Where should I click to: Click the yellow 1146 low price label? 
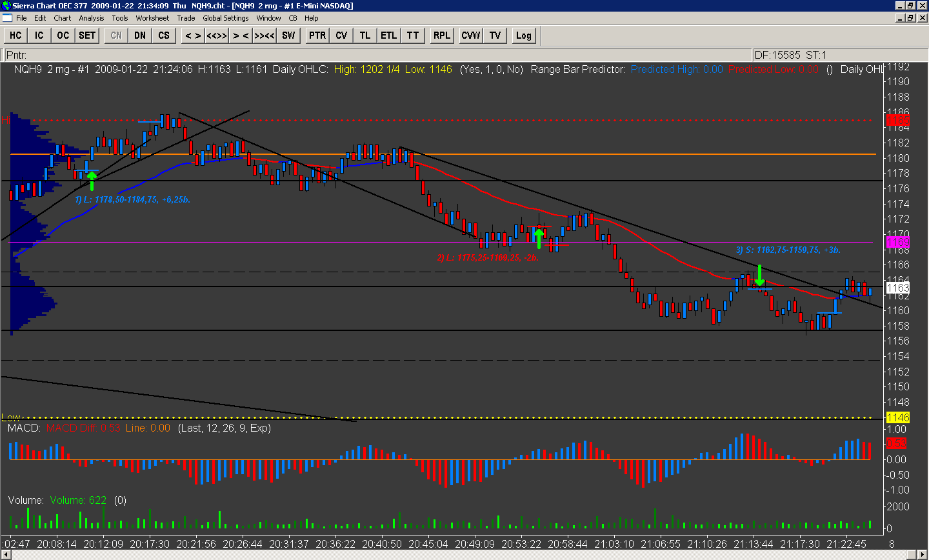click(x=898, y=417)
